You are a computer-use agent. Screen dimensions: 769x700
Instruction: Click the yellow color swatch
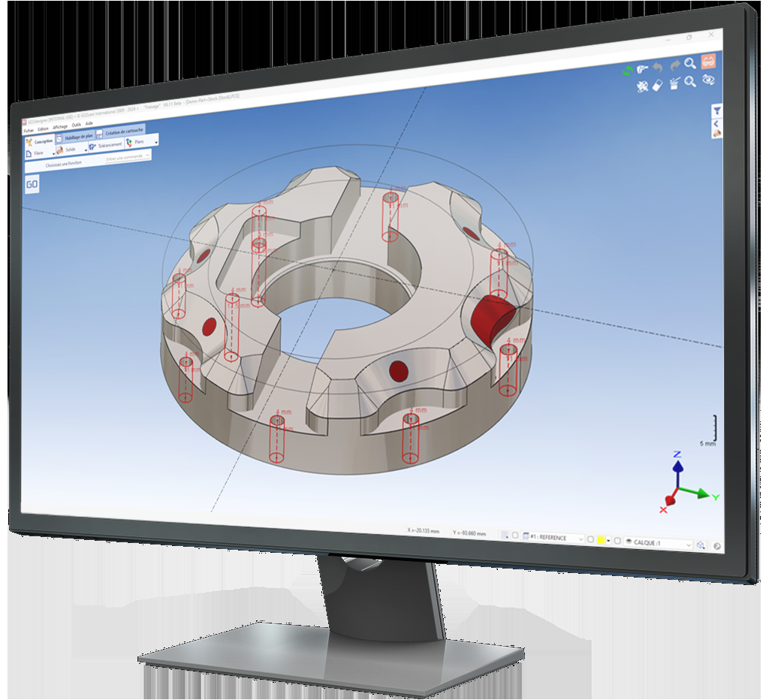[601, 540]
